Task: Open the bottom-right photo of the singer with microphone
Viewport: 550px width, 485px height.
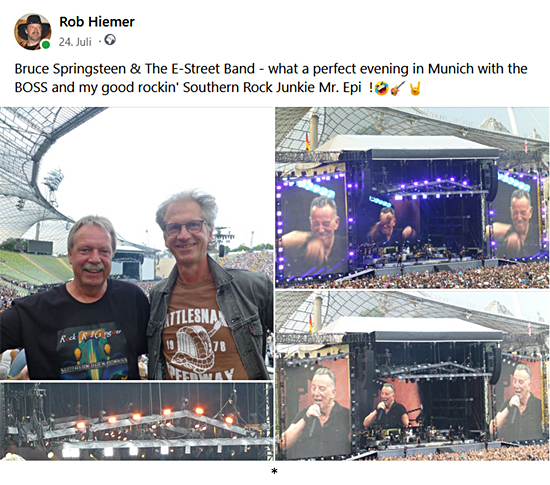Action: 412,376
